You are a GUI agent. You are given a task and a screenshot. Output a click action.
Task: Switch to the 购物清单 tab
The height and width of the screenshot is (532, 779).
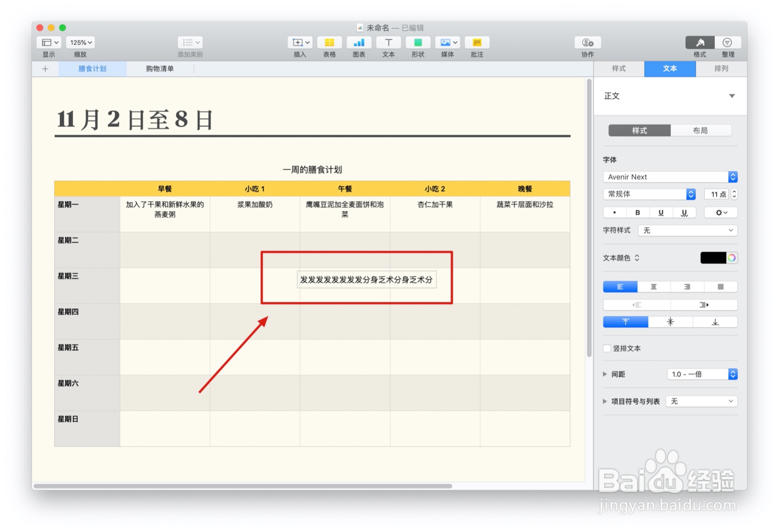click(x=159, y=69)
